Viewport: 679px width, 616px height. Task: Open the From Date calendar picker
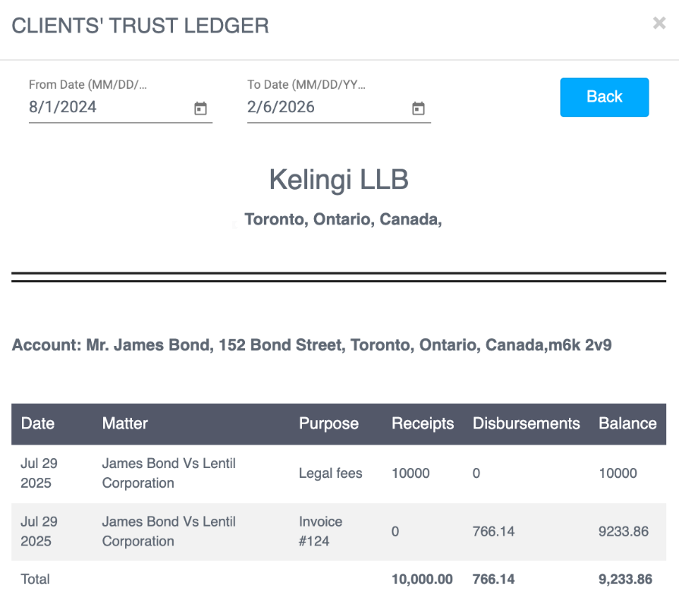click(200, 108)
